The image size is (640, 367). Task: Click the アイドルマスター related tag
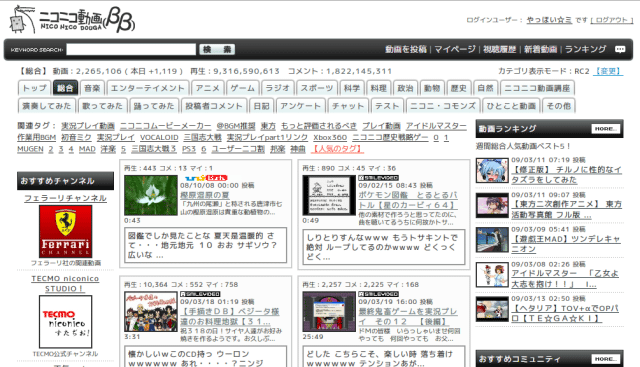click(436, 126)
